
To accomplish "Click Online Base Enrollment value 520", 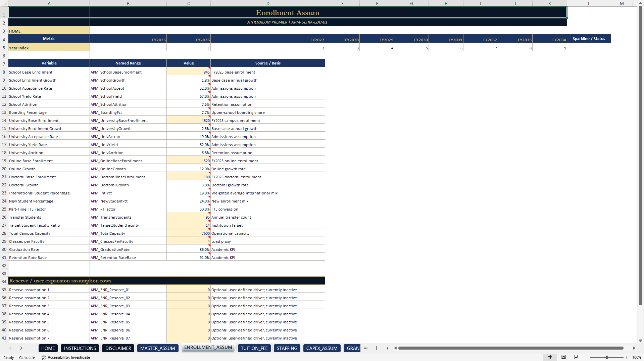I will [189, 161].
